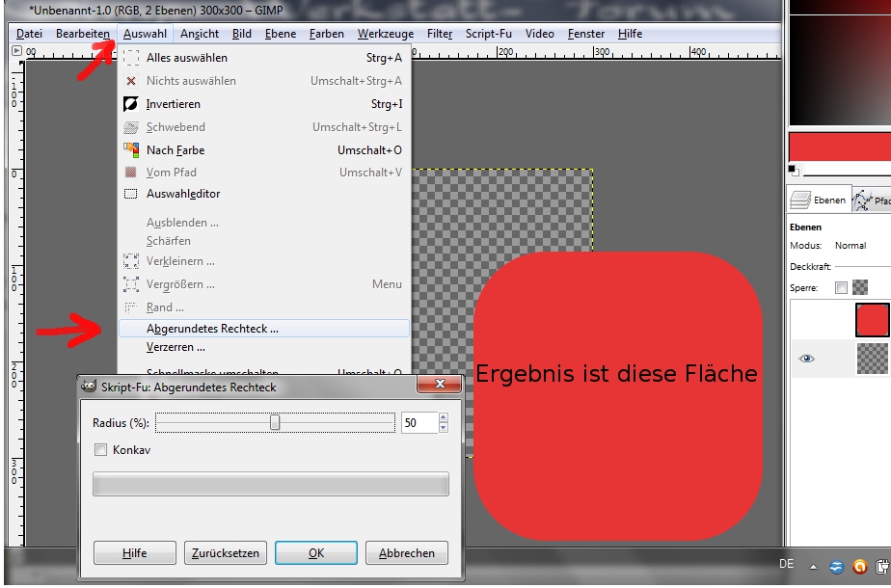
Task: Click the Nach Farbe icon in menu
Action: click(131, 150)
